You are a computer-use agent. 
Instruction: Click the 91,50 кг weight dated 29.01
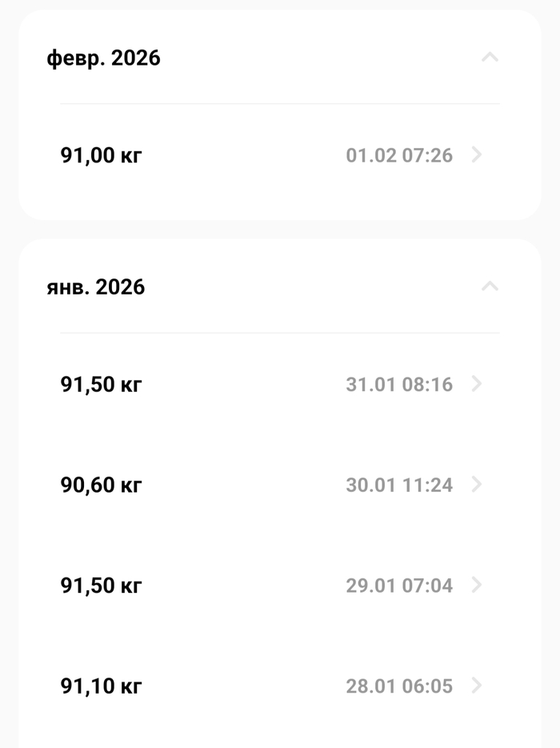[101, 586]
